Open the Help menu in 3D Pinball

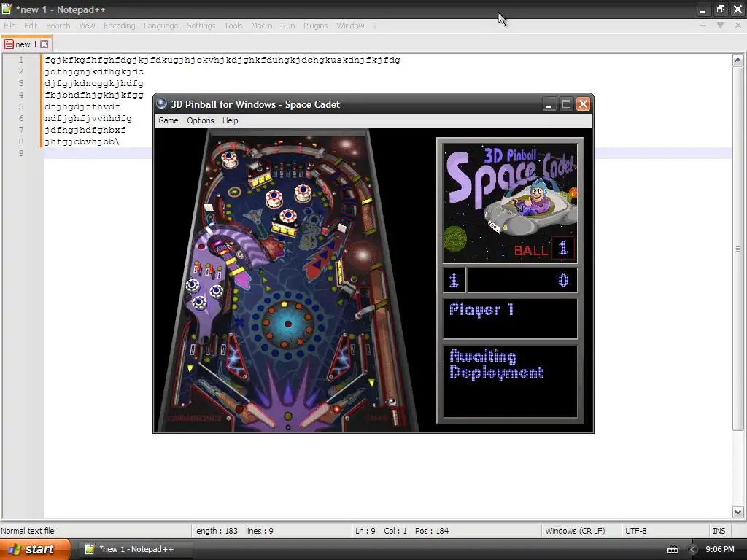[x=230, y=120]
